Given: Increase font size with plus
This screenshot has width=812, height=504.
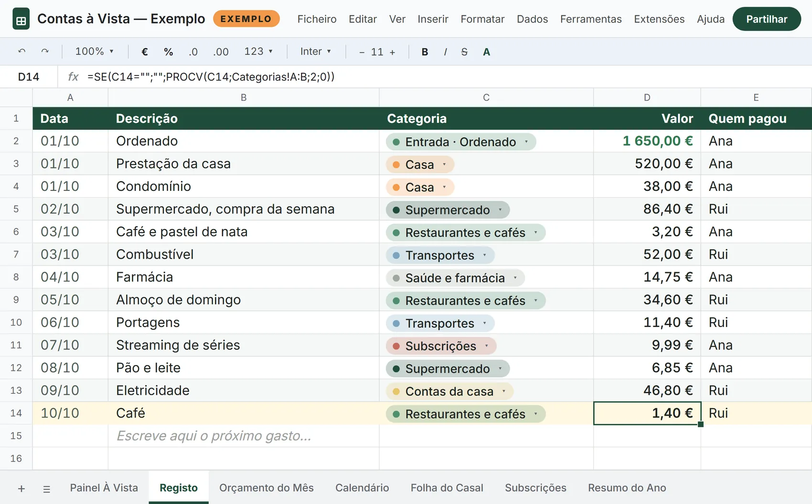Looking at the screenshot, I should [393, 52].
